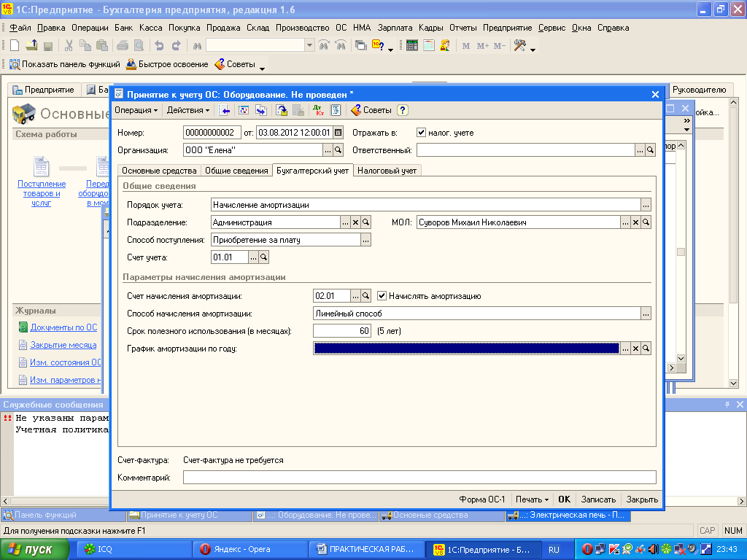Image resolution: width=747 pixels, height=560 pixels.
Task: Clear the МОЛ field with X button
Action: point(635,222)
